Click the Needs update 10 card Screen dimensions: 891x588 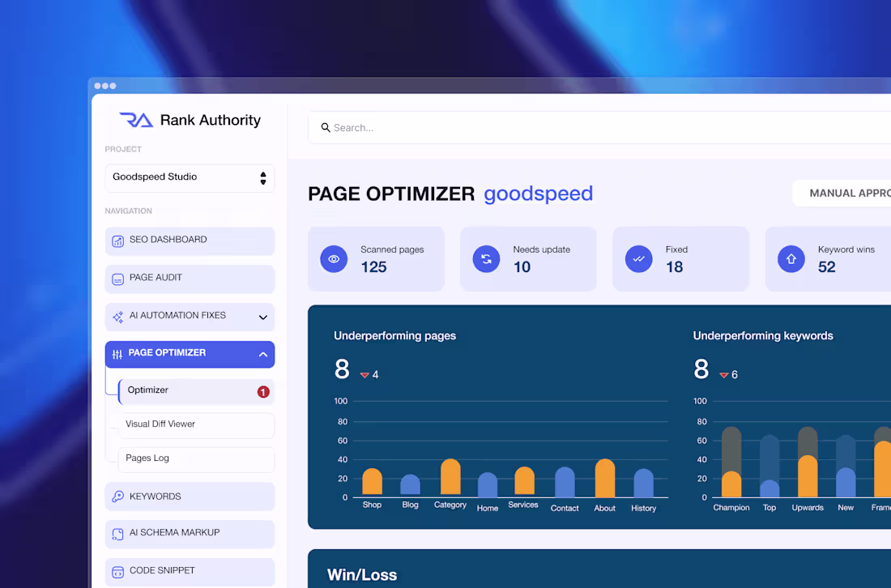click(x=528, y=259)
